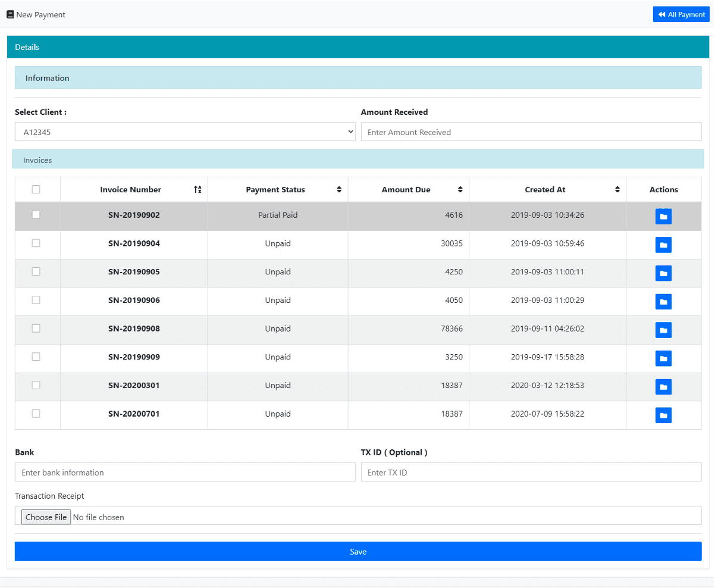Select checkbox for invoice SN-20190908
This screenshot has height=588, width=715.
tap(36, 329)
